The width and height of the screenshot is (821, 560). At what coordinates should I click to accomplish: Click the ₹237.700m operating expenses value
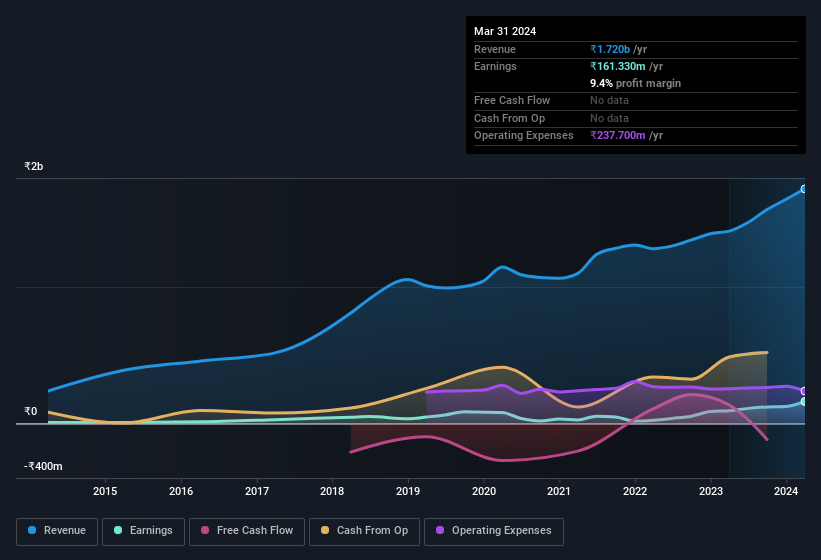(618, 136)
